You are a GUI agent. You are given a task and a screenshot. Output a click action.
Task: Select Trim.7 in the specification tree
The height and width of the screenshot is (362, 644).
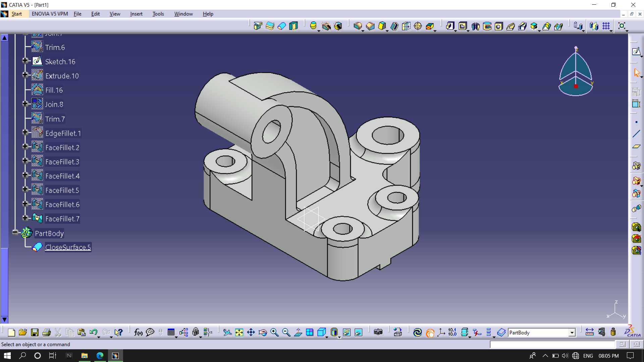click(55, 119)
